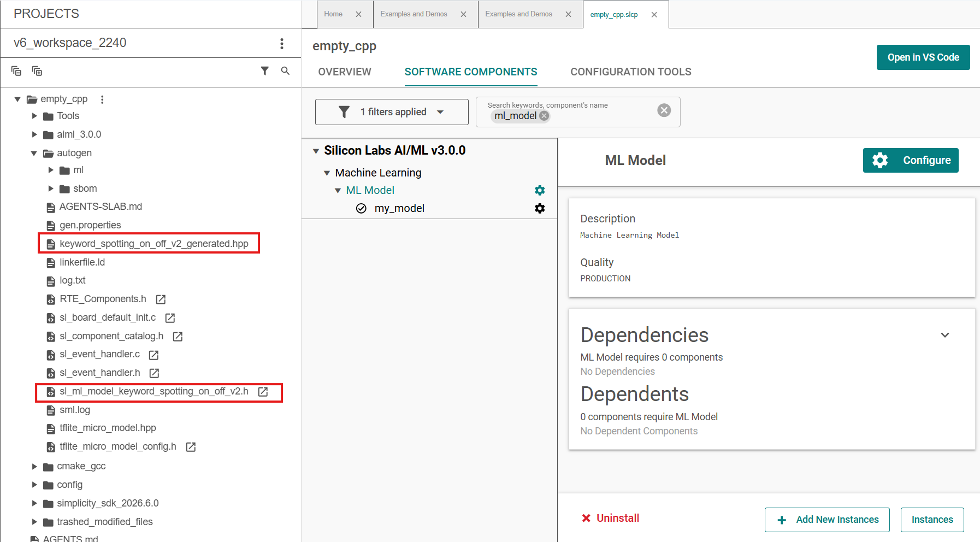
Task: Expand the cmake_gcc folder
Action: coord(34,467)
